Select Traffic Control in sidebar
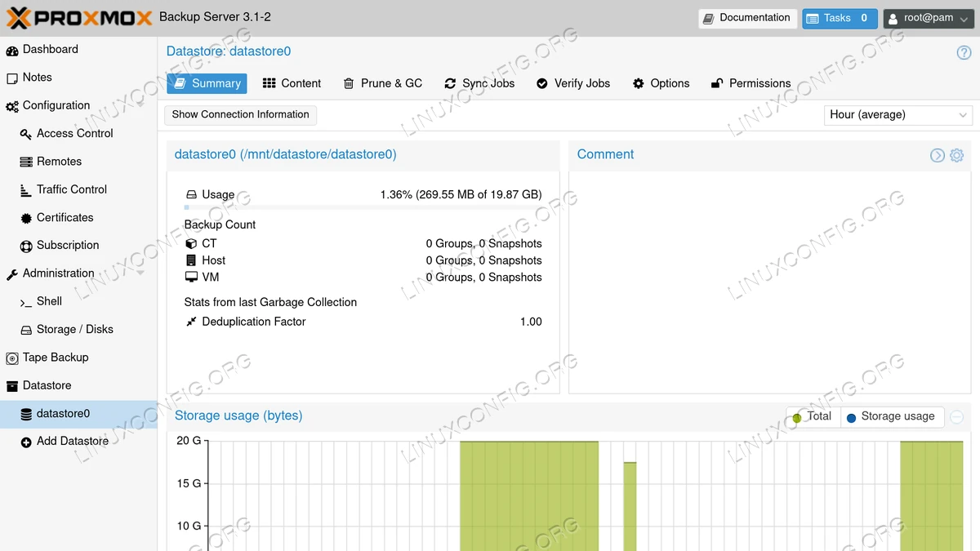This screenshot has height=551, width=980. pos(78,189)
